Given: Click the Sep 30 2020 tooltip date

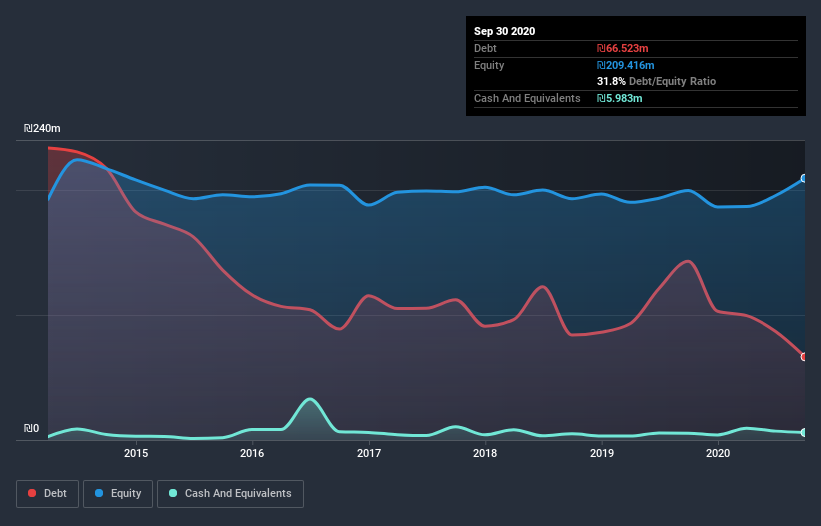Looking at the screenshot, I should (x=505, y=31).
